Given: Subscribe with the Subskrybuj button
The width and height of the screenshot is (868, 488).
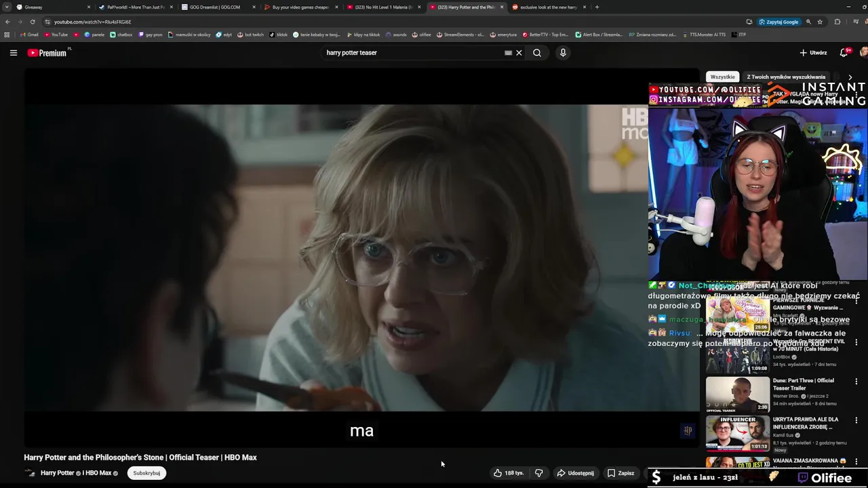Looking at the screenshot, I should 146,473.
